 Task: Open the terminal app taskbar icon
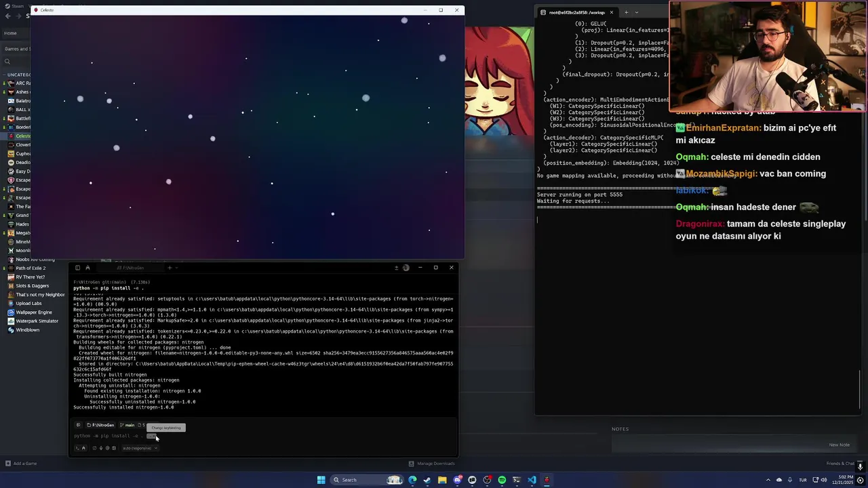517,480
